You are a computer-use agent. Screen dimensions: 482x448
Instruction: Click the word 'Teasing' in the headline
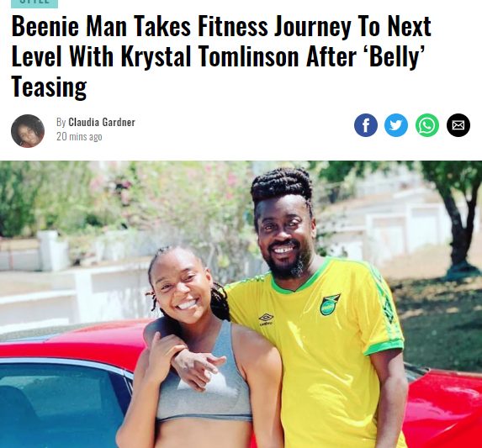[49, 87]
